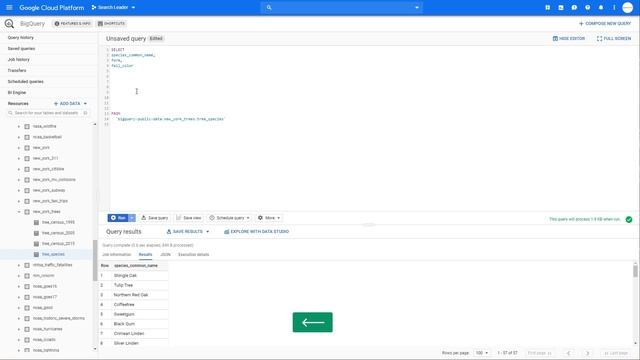The width and height of the screenshot is (640, 360).
Task: Switch to Results tab
Action: click(145, 255)
